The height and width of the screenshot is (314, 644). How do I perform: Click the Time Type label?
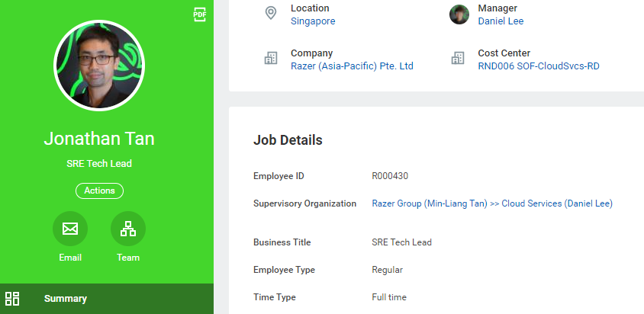click(x=275, y=297)
